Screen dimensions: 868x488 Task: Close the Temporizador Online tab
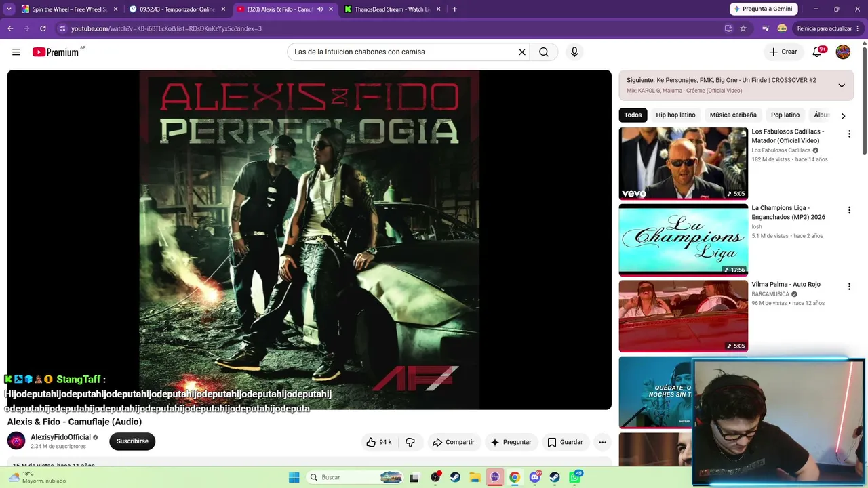(x=223, y=9)
